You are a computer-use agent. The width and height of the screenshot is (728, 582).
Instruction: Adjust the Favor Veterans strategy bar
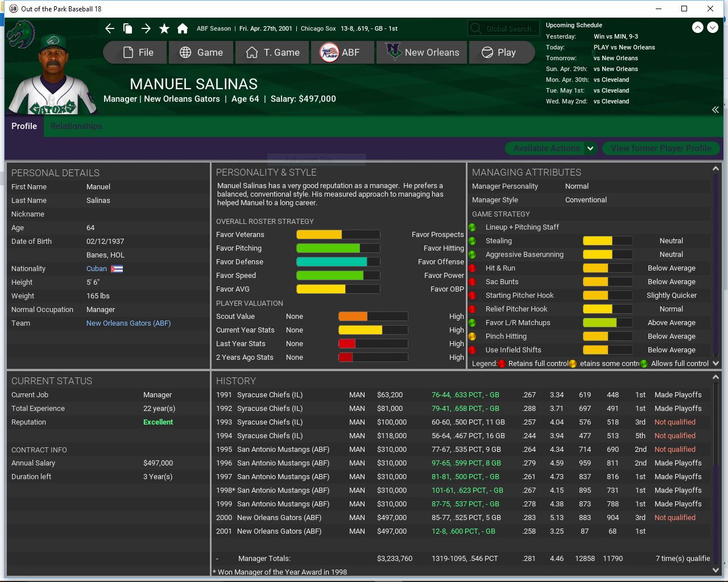point(338,235)
